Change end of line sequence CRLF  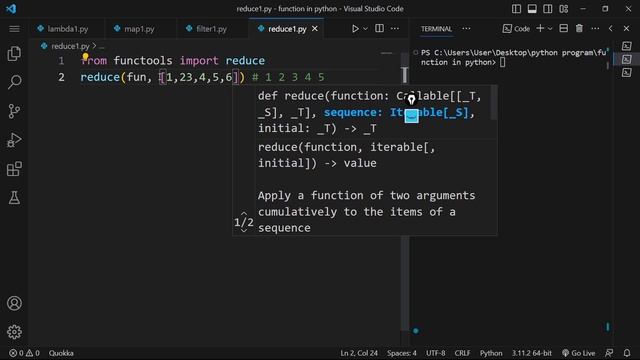coord(462,353)
